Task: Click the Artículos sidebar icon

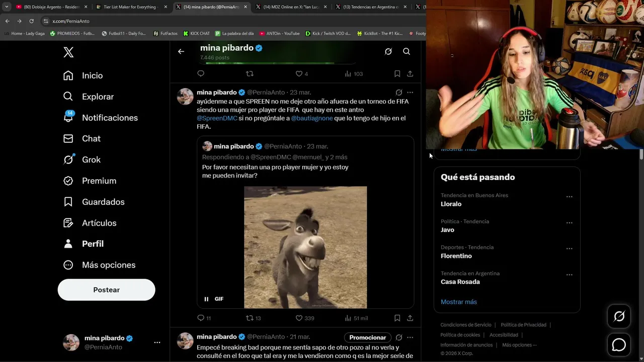Action: [x=68, y=223]
